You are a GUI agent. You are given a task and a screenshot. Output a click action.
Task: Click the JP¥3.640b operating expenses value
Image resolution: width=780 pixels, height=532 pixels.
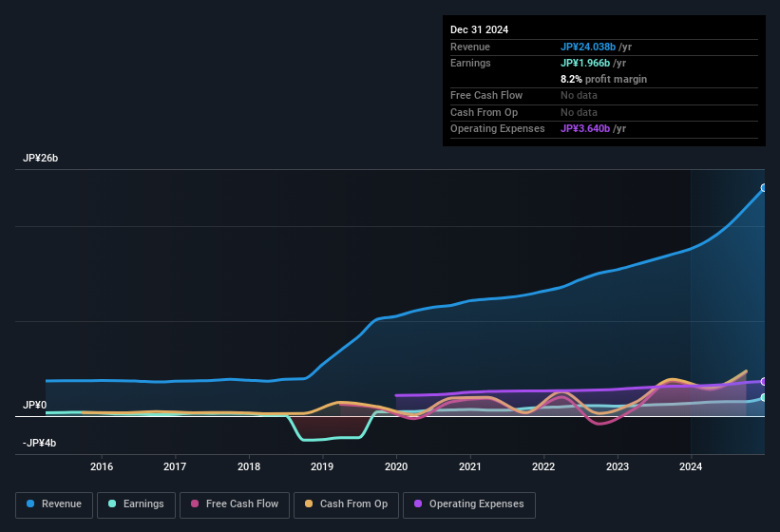coord(585,129)
